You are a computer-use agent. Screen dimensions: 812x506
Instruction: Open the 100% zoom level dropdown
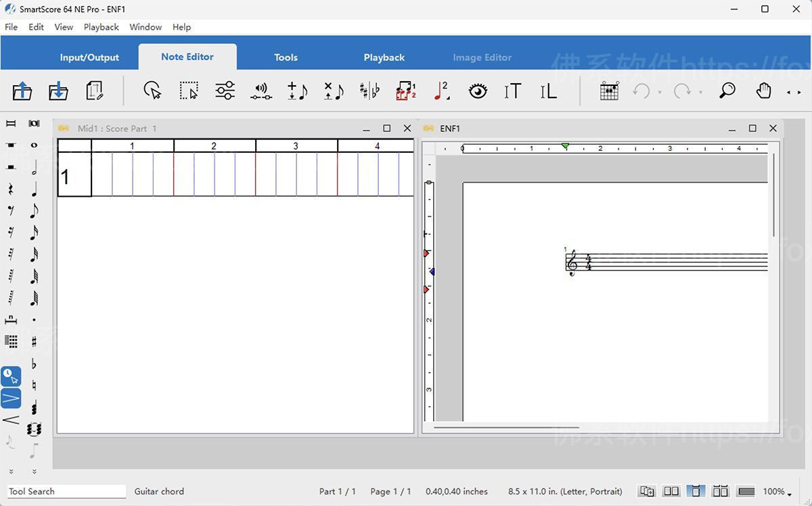coord(777,491)
